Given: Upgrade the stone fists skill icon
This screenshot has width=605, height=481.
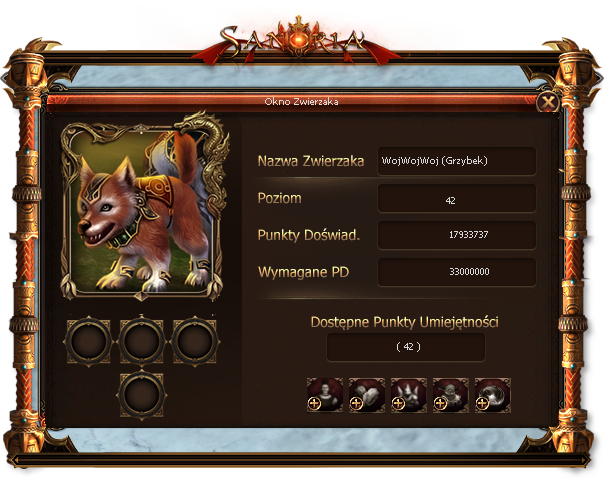Looking at the screenshot, I should tap(367, 395).
